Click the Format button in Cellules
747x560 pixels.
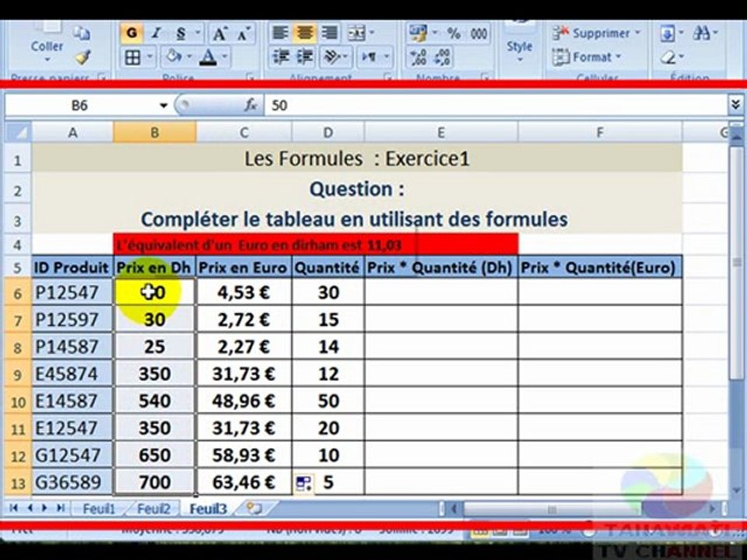coord(587,58)
